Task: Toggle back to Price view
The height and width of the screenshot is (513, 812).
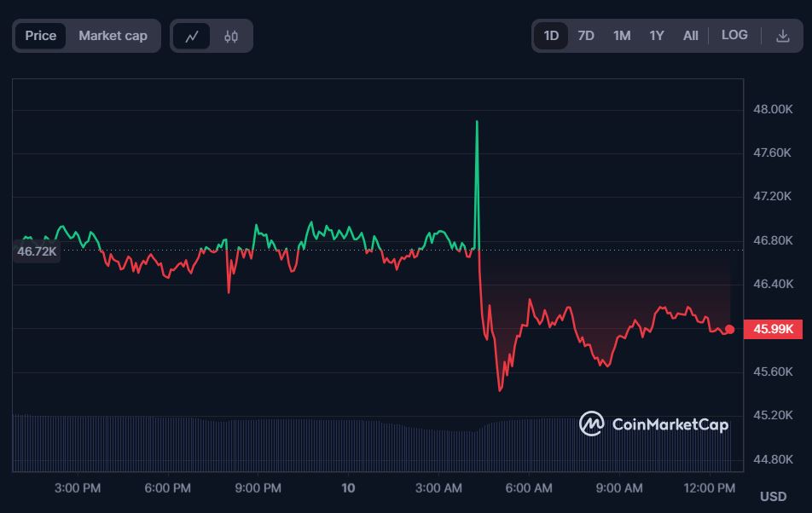Action: (40, 35)
